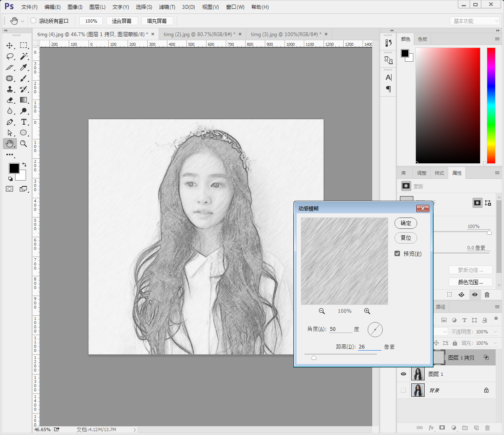Select the Clone Stamp tool
The width and height of the screenshot is (504, 435).
[x=10, y=89]
